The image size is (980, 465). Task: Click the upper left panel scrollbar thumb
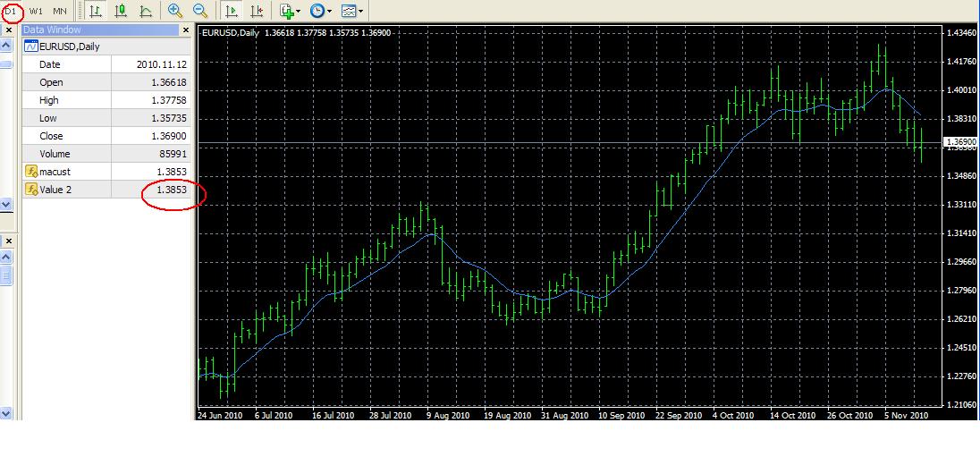pyautogui.click(x=6, y=63)
